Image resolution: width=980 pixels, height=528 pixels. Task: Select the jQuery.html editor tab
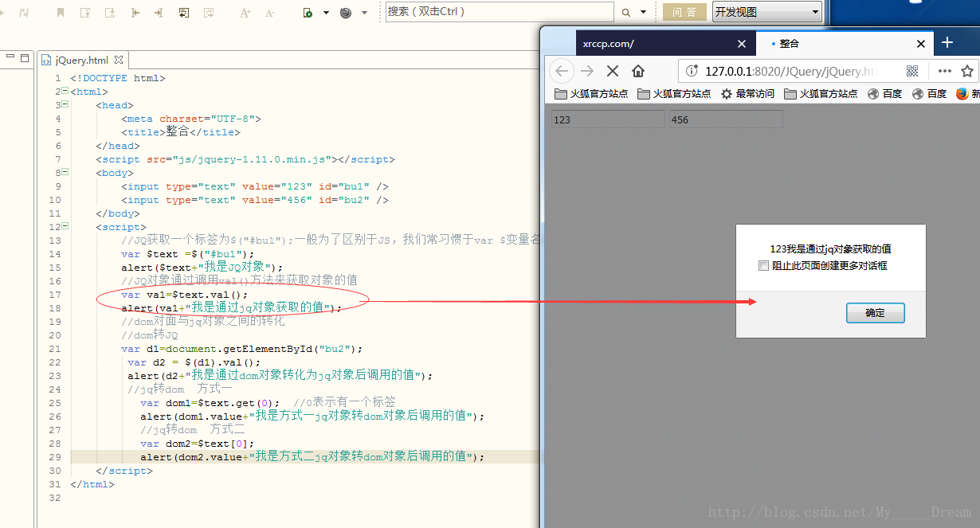[81, 60]
